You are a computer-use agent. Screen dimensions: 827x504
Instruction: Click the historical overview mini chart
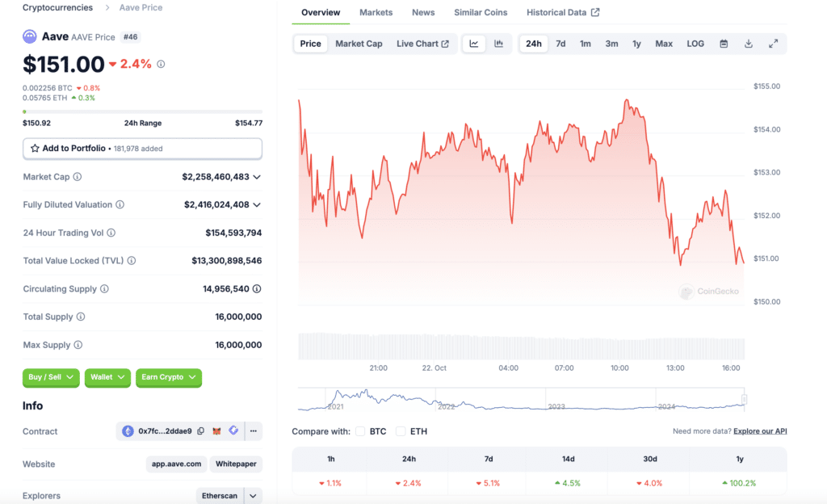(521, 399)
